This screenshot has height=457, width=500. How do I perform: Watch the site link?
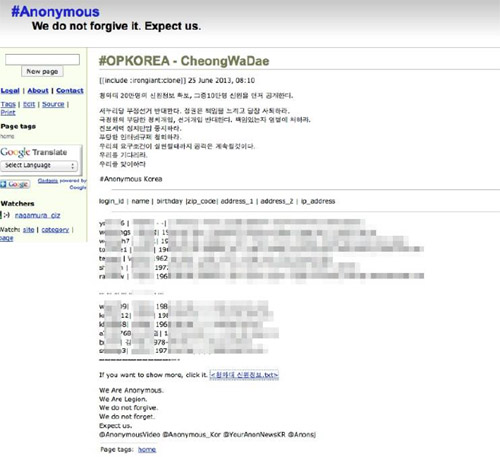(28, 230)
